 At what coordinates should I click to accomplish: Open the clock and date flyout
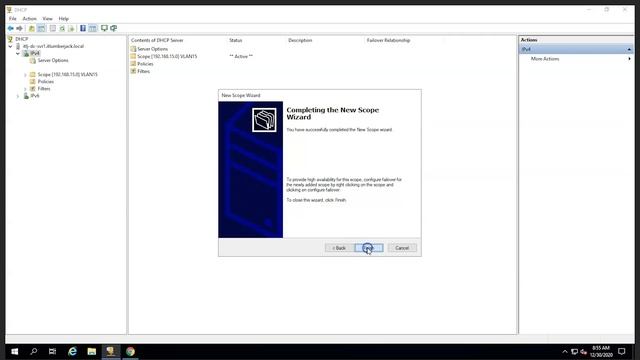coord(601,351)
